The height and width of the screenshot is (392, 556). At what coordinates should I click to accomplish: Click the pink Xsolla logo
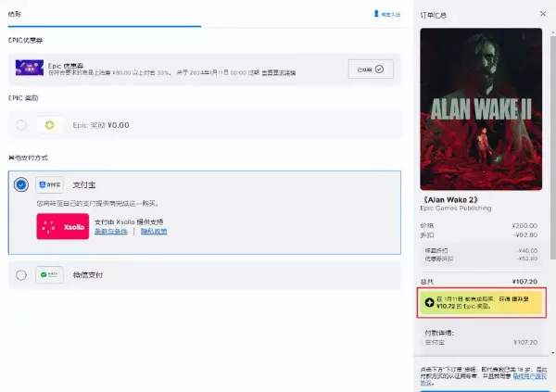point(63,226)
